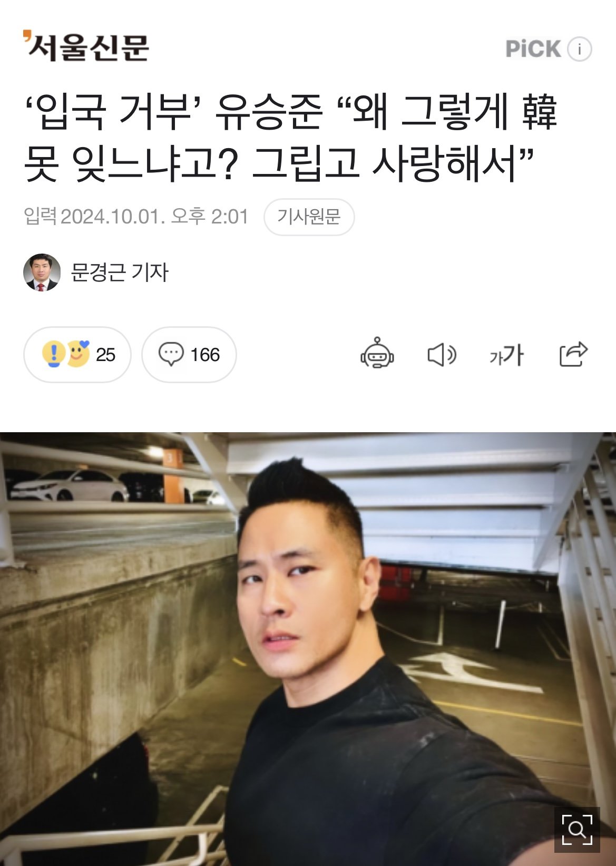Click the 166 comment count

pos(205,355)
